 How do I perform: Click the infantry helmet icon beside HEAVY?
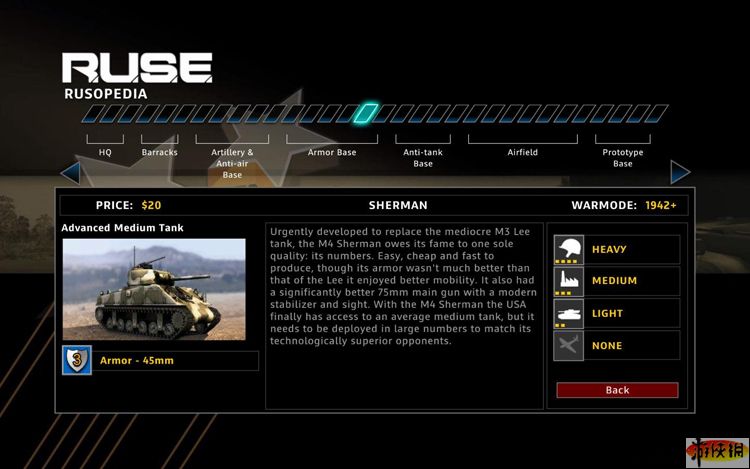[569, 249]
